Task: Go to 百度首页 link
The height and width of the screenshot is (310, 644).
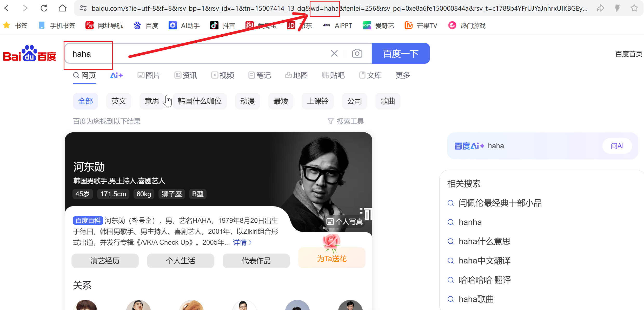Action: [629, 54]
